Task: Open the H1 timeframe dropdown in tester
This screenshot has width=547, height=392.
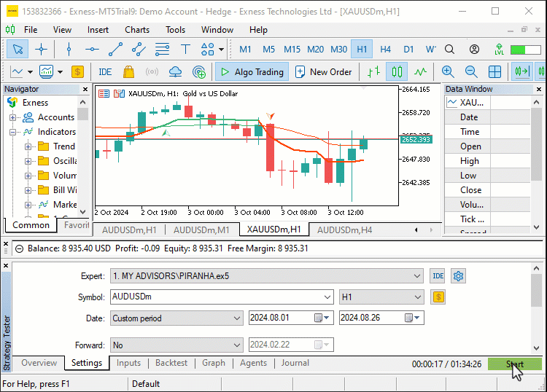Action: tap(381, 297)
